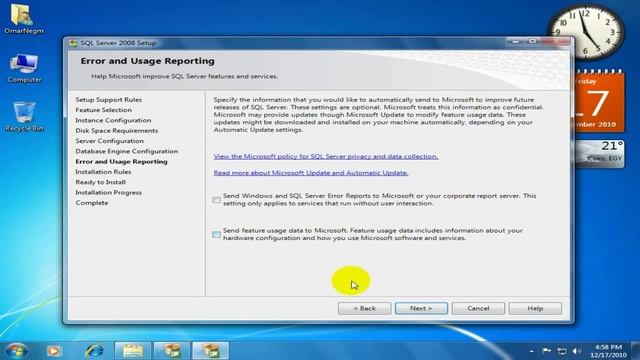Screen dimensions: 640x360
Task: Show hidden tray icons arrow
Action: pyautogui.click(x=531, y=351)
